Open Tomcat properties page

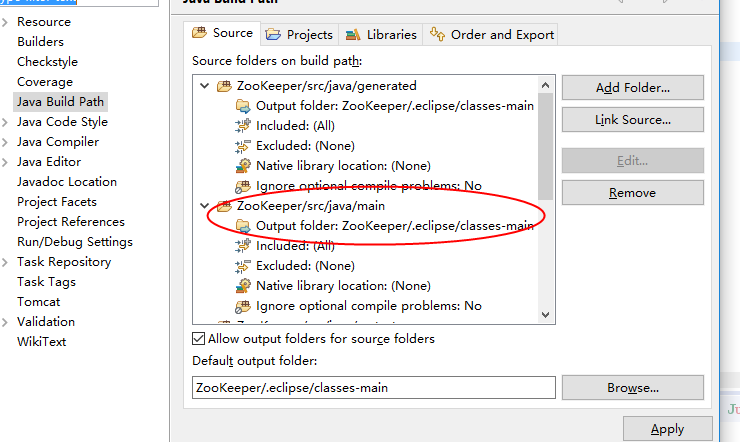click(39, 302)
